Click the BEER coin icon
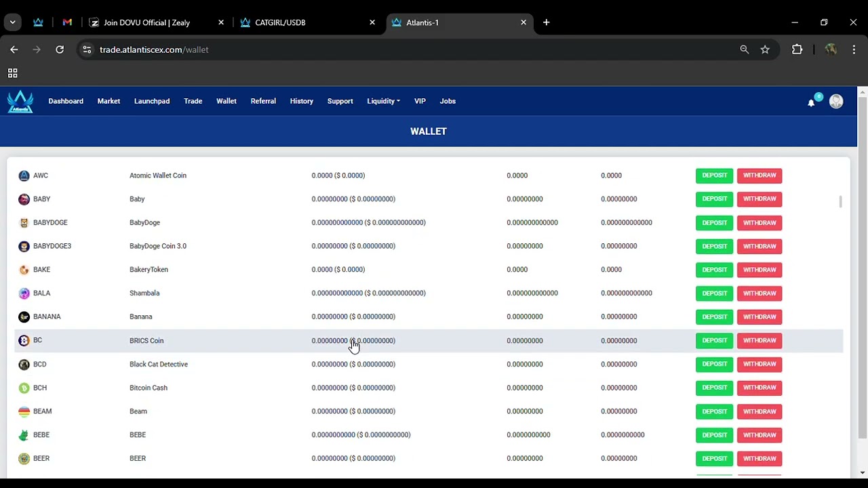Screen dimensions: 868x488 (x=24, y=459)
